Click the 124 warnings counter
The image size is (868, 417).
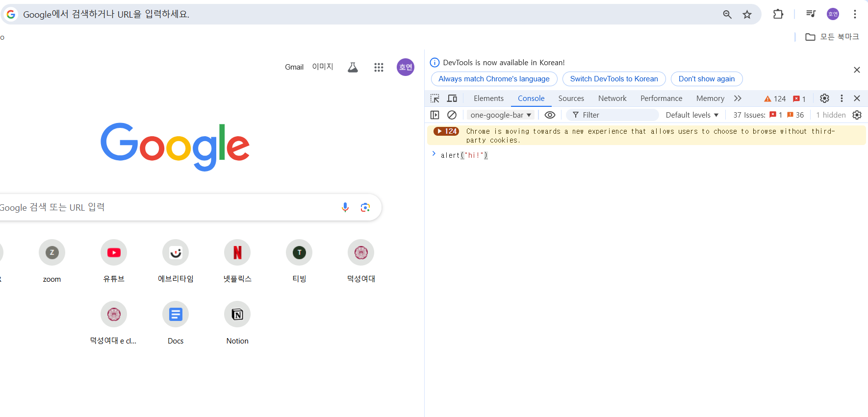(775, 98)
